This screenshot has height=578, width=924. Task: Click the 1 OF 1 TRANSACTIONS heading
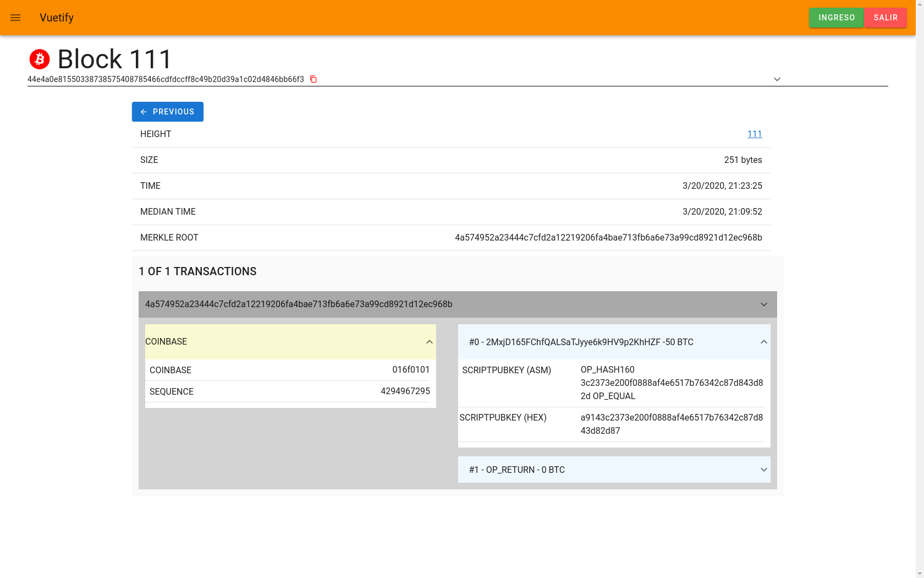197,271
